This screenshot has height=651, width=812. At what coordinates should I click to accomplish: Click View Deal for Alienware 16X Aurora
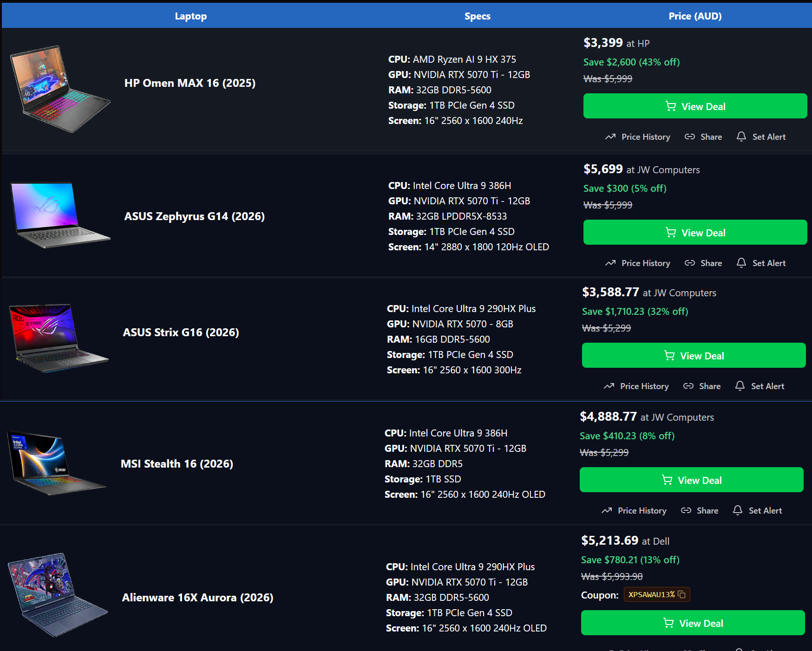coord(693,623)
